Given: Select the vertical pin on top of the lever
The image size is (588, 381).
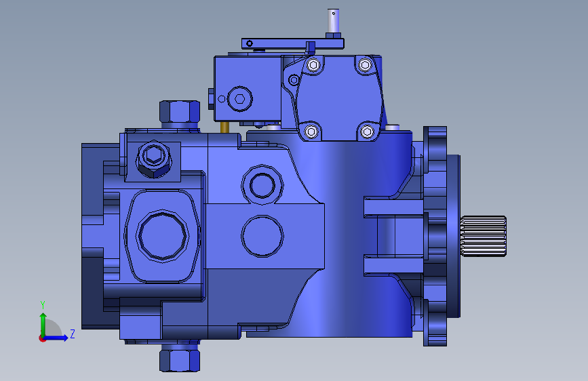Looking at the screenshot, I should [333, 20].
